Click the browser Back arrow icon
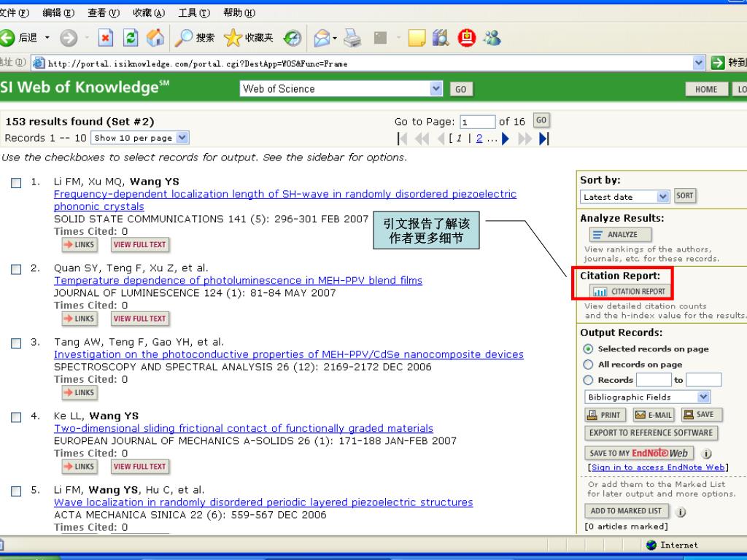The image size is (747, 560). [x=7, y=38]
